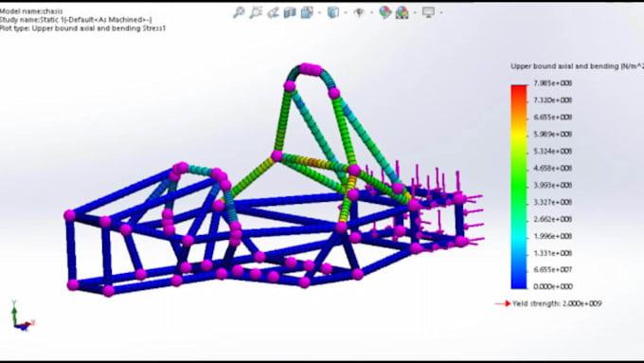Click the Display Style cube icon
Viewport: 644px width, 363px height.
point(333,12)
